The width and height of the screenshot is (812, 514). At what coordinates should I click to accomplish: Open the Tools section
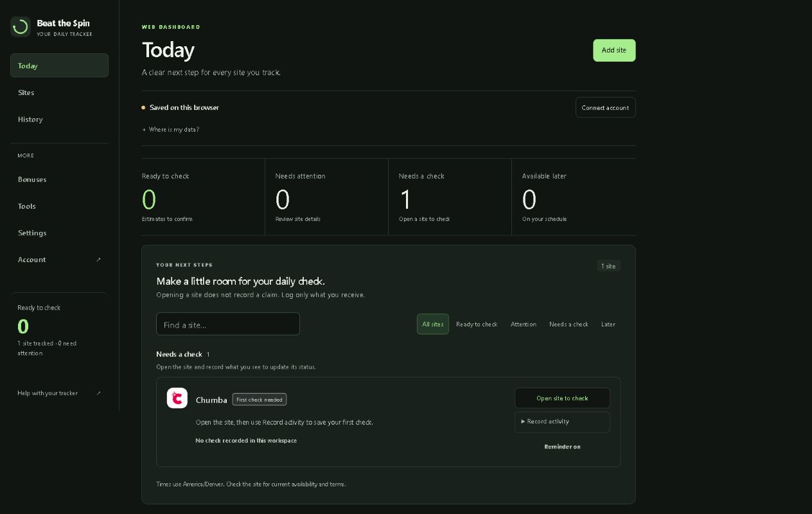click(59, 206)
